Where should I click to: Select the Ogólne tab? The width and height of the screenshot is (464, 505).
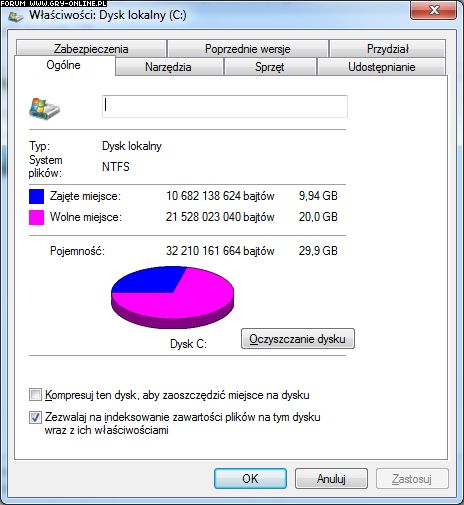pyautogui.click(x=64, y=65)
